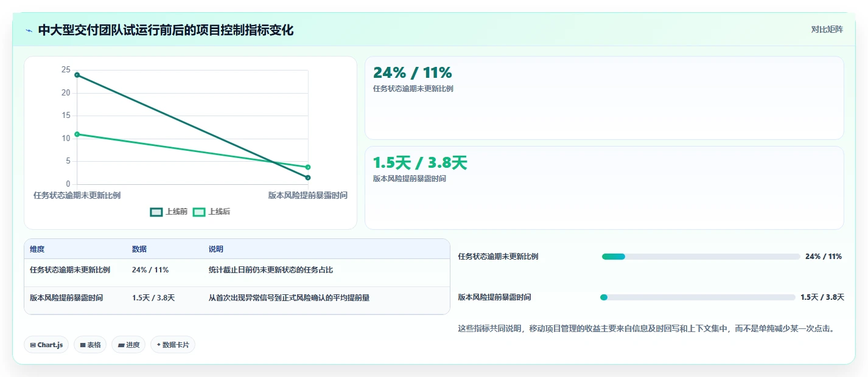868x377 pixels.
Task: Click the 数据卡片 tag
Action: pos(173,345)
